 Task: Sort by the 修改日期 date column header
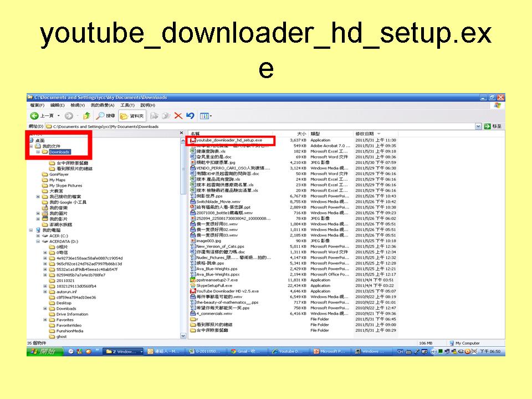(376, 134)
